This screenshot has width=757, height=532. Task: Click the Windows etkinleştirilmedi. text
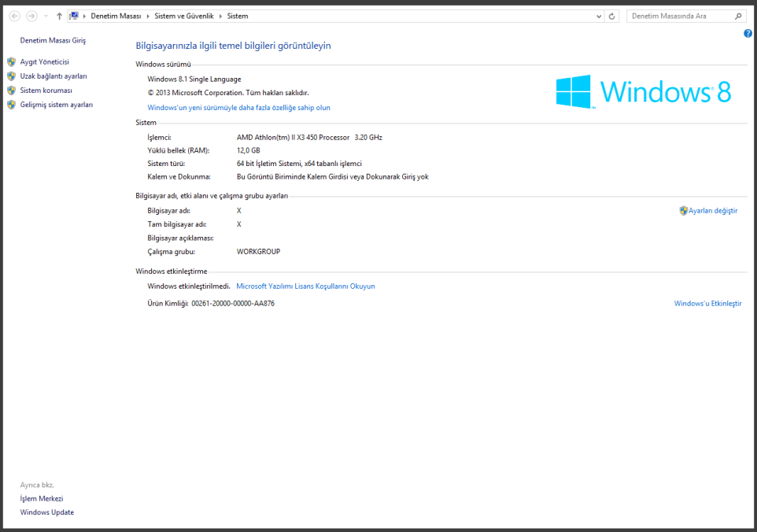(189, 286)
